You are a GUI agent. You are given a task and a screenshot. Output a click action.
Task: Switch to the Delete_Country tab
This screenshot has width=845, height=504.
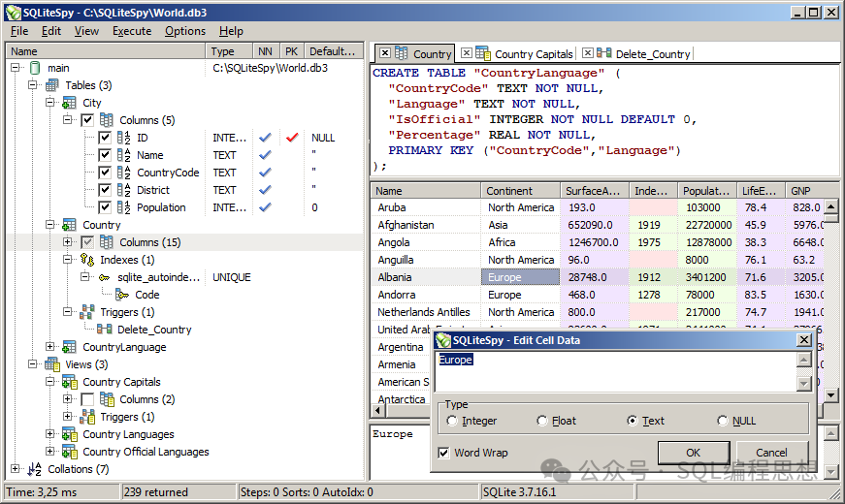[x=652, y=54]
